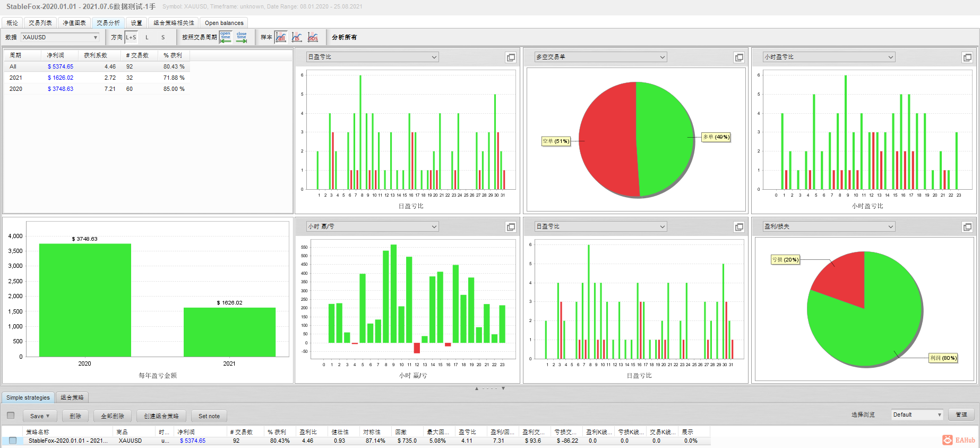
Task: Select the close time trade period icon
Action: click(242, 37)
